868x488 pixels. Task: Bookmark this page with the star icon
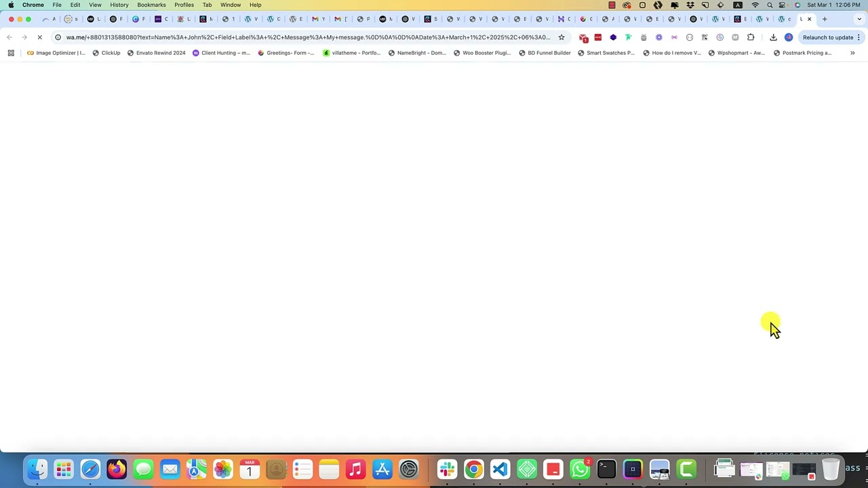tap(561, 37)
